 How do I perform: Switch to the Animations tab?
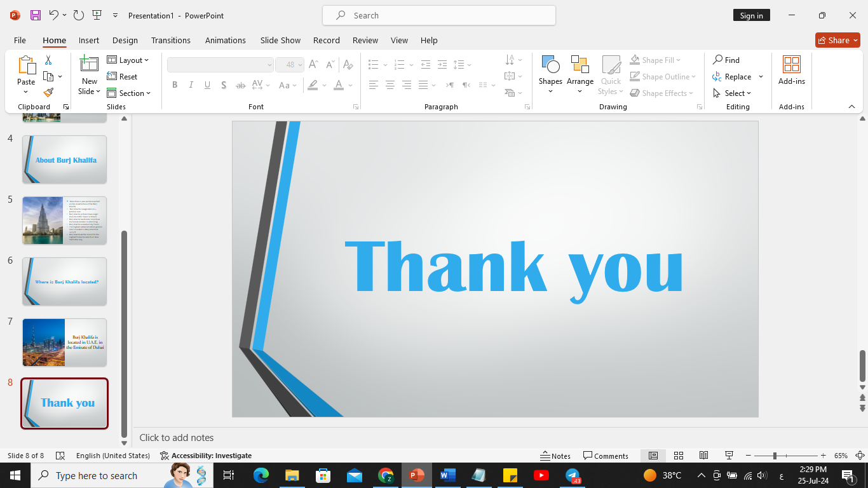click(226, 40)
